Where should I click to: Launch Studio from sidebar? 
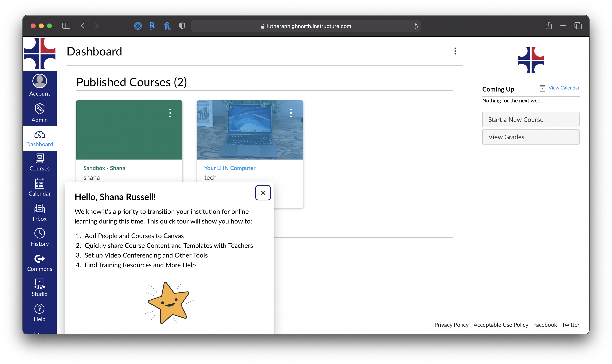click(40, 288)
